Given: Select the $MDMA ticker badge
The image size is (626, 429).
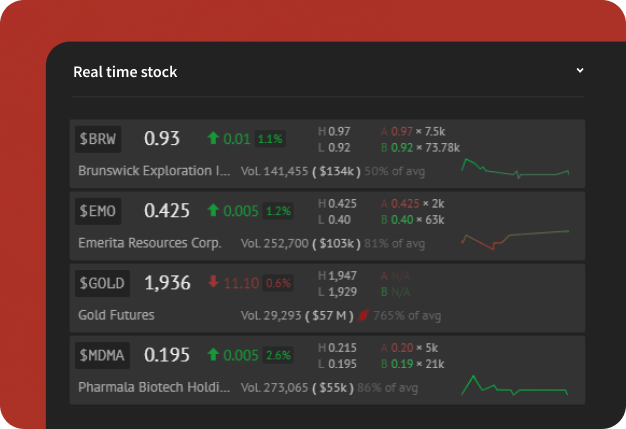Looking at the screenshot, I should [105, 355].
